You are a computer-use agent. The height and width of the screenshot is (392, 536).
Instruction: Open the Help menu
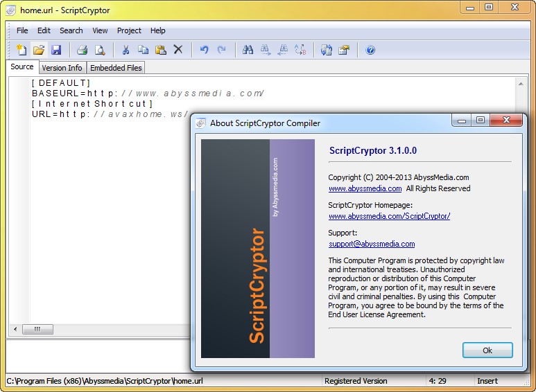point(157,30)
